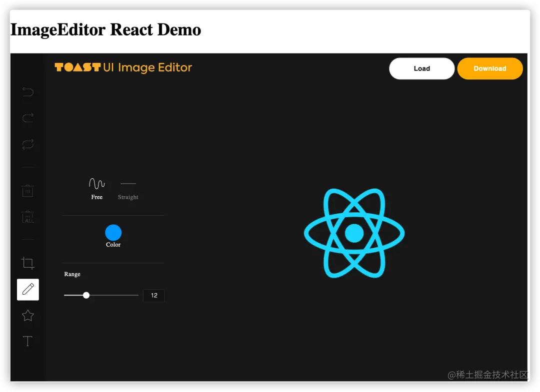
Task: Select the Text T tool
Action: (28, 342)
